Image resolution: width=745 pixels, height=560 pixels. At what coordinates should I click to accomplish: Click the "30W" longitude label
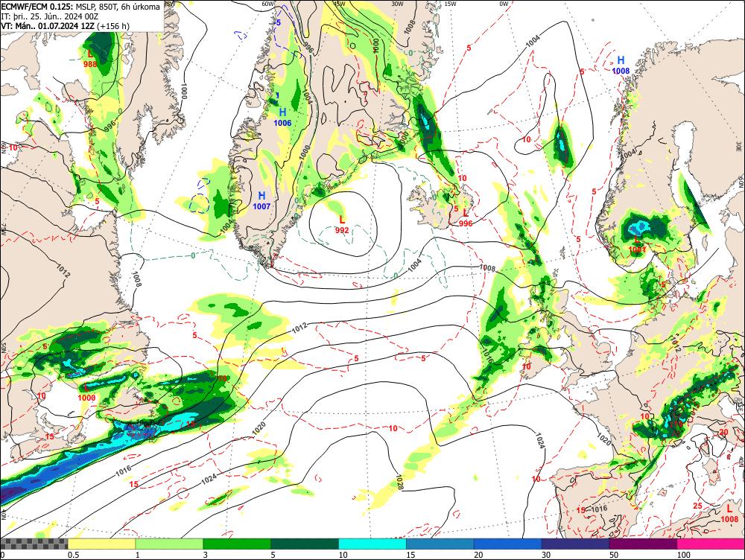(x=397, y=4)
